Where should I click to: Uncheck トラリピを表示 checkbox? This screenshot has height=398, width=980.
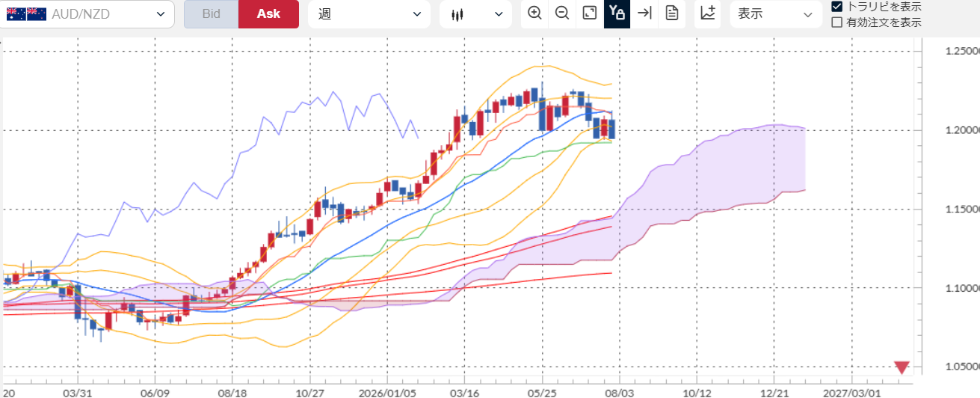(x=837, y=7)
